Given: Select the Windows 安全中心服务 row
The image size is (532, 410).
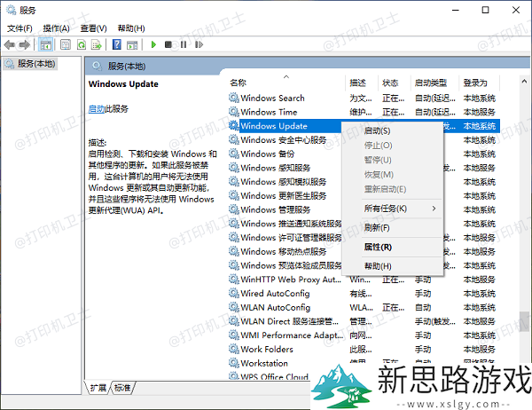Looking at the screenshot, I should (x=284, y=140).
